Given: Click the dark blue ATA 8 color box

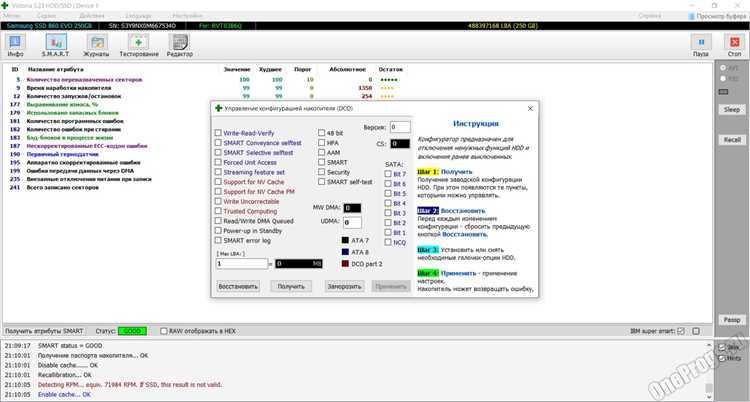Looking at the screenshot, I should (345, 252).
